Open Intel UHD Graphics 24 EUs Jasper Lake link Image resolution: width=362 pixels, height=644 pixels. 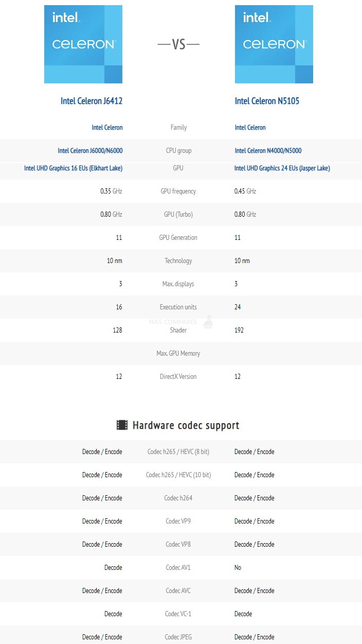282,168
